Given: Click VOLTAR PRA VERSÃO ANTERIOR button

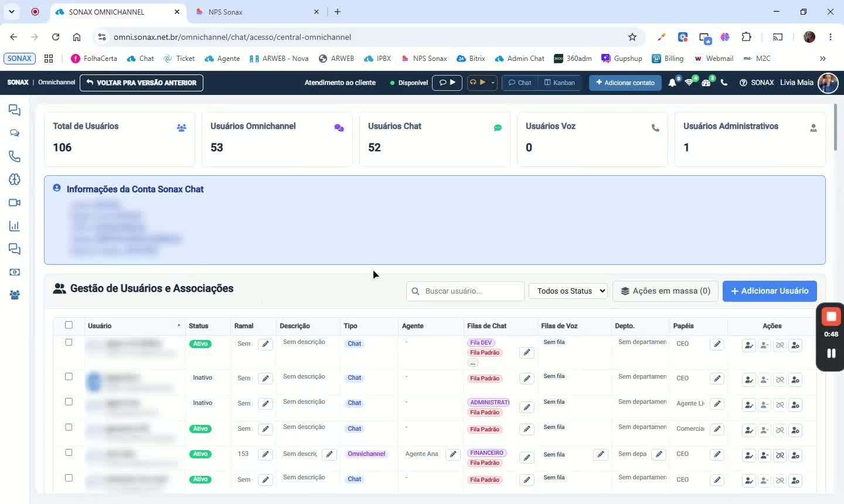Looking at the screenshot, I should 141,83.
